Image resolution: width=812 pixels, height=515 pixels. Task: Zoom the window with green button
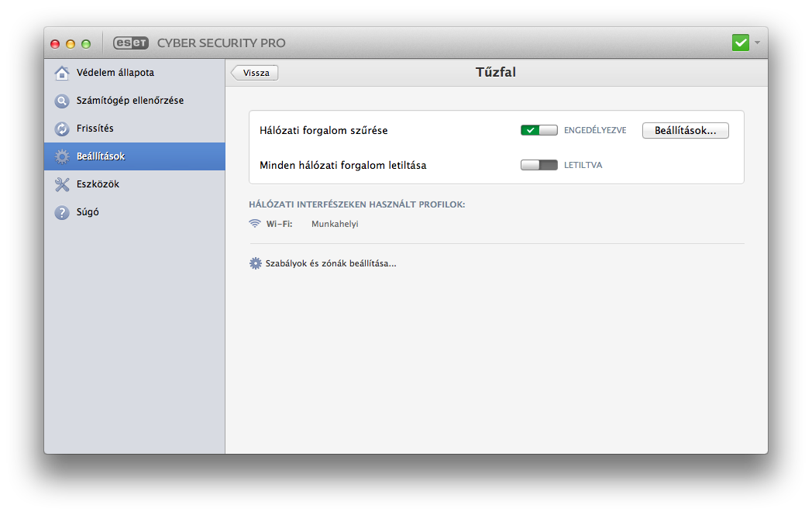click(x=86, y=44)
